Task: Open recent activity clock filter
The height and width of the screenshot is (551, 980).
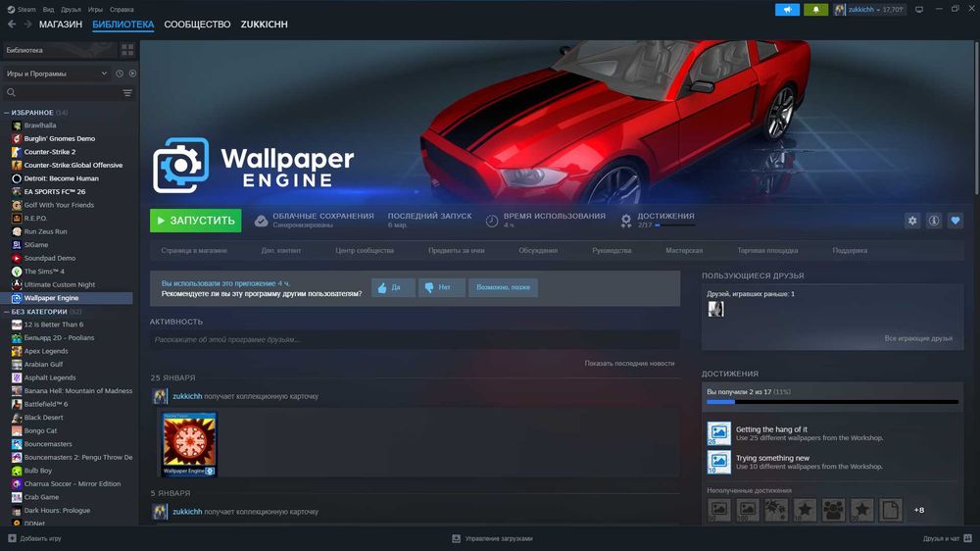Action: pyautogui.click(x=120, y=74)
